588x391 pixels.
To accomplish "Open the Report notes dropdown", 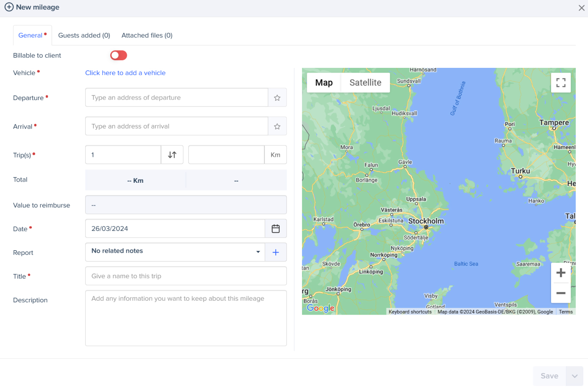I will tap(175, 251).
